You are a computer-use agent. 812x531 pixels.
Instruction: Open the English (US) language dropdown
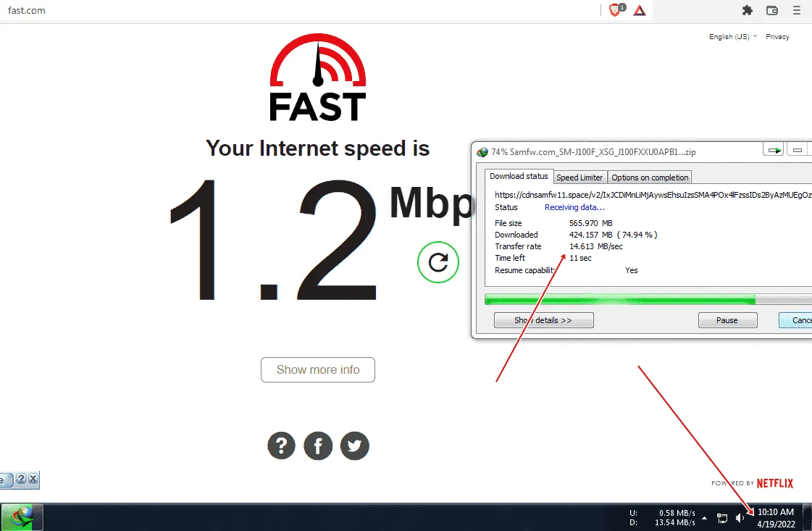(733, 37)
